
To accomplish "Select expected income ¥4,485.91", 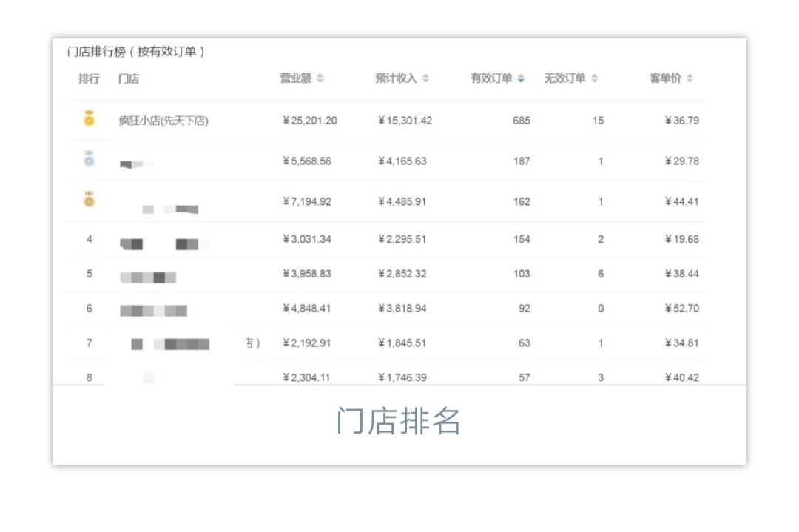I will pos(402,202).
